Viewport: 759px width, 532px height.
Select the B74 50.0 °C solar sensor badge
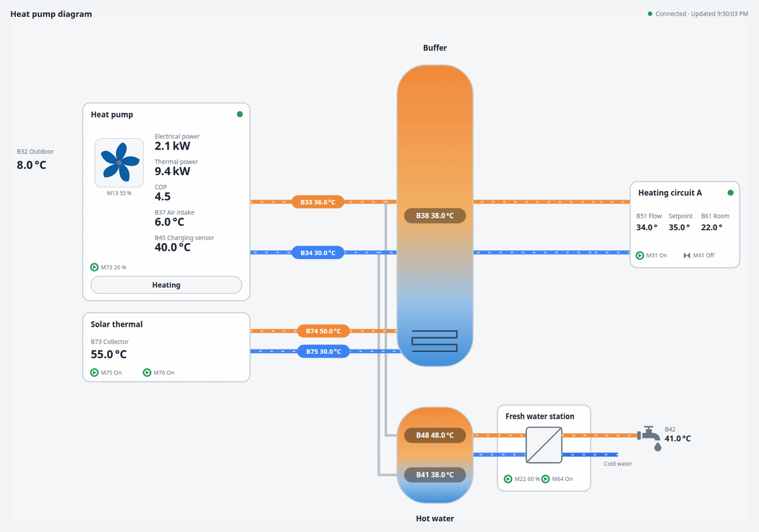(323, 331)
